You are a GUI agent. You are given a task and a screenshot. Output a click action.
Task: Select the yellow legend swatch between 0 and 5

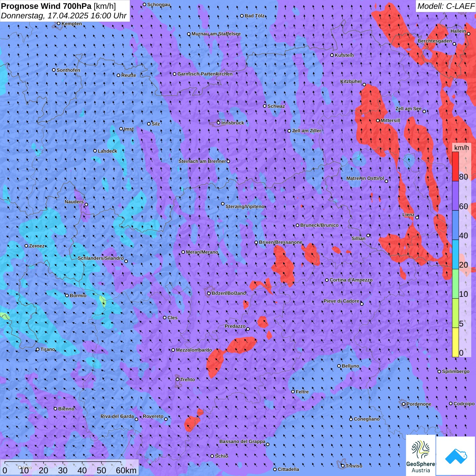click(455, 342)
